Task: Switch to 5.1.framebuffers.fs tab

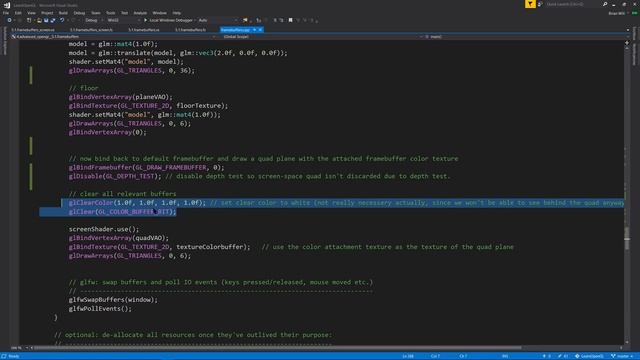Action: (x=191, y=30)
